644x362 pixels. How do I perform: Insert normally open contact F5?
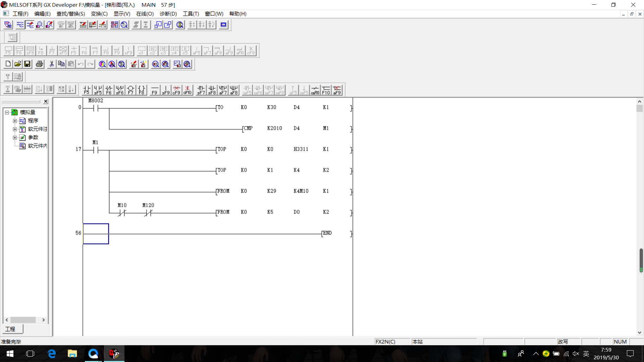tap(87, 90)
